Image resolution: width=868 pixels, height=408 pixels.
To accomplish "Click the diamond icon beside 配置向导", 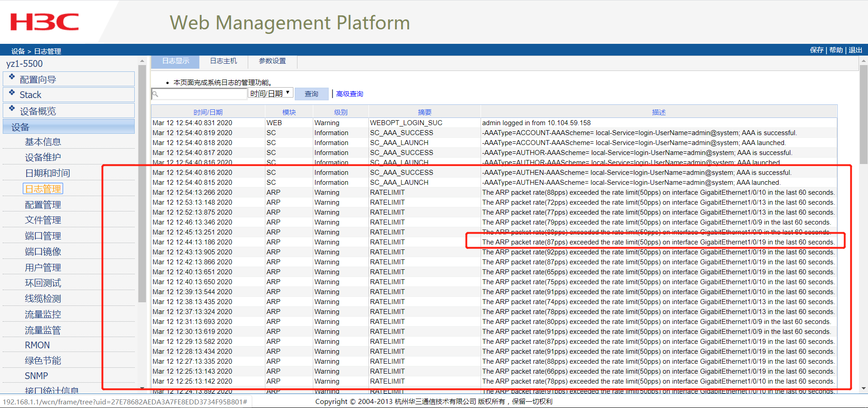I will click(12, 77).
